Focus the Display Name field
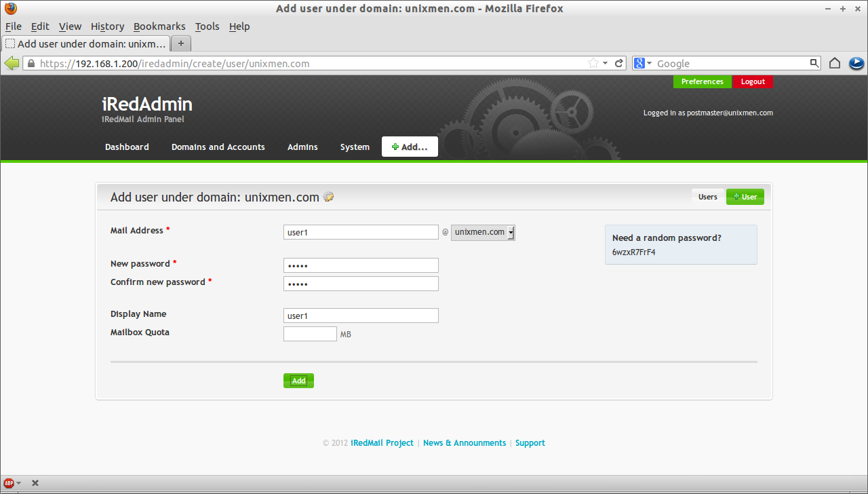868x494 pixels. 361,316
